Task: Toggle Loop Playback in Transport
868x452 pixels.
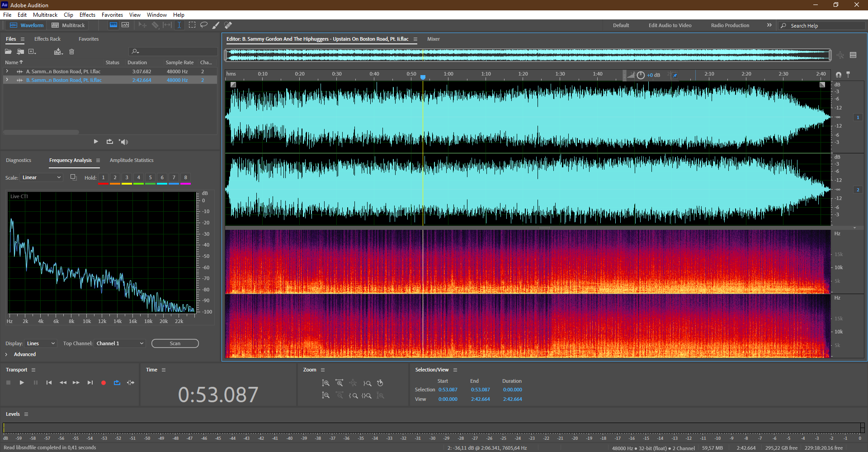Action: [117, 383]
